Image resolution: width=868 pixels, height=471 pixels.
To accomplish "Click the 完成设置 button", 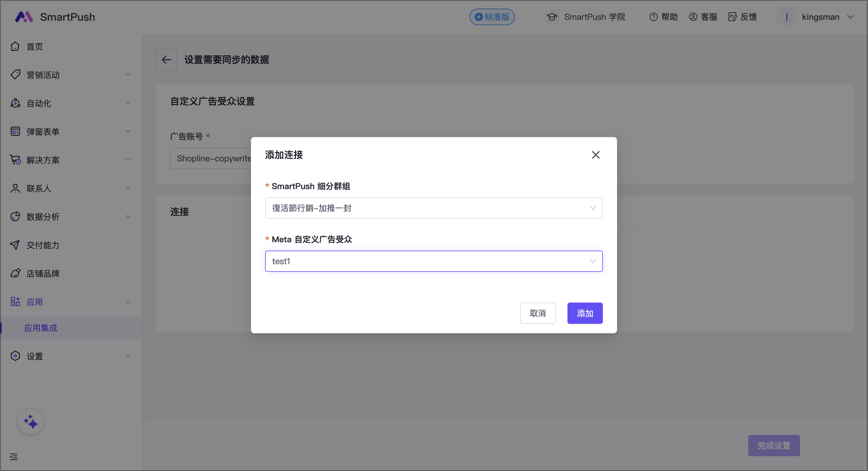I will 774,445.
